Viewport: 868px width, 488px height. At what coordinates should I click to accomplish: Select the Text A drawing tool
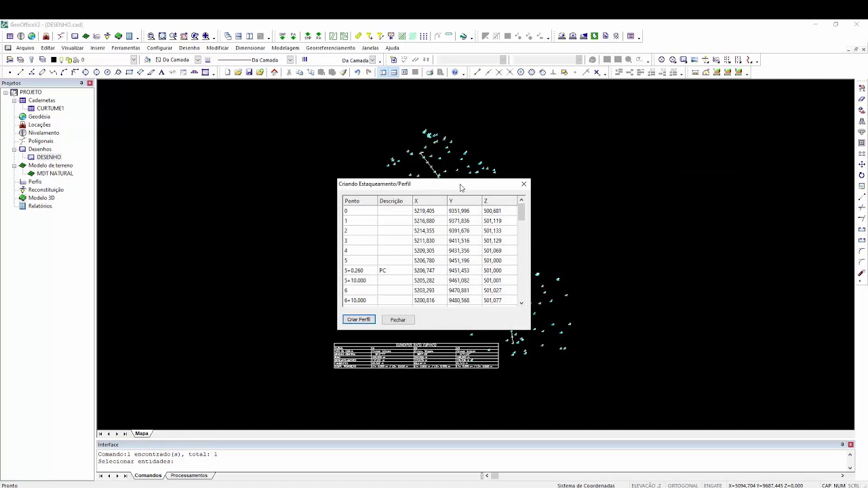161,72
